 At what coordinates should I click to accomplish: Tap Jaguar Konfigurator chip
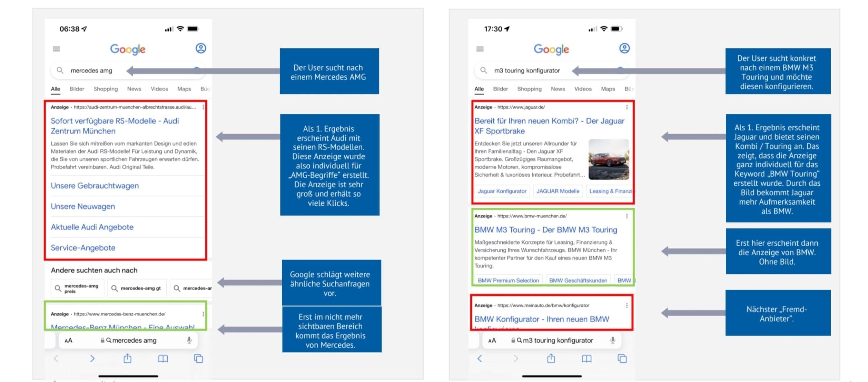(502, 191)
